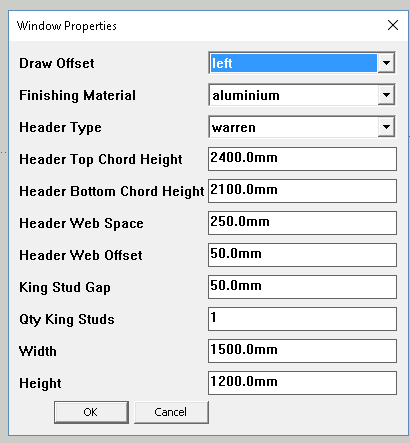The width and height of the screenshot is (410, 443).
Task: Click the Height 1200.0mm field
Action: pyautogui.click(x=302, y=383)
